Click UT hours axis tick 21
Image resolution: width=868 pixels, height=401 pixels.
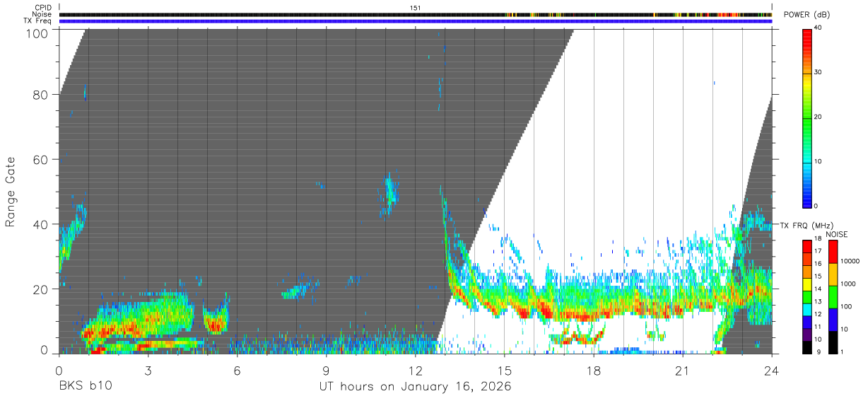(x=683, y=371)
